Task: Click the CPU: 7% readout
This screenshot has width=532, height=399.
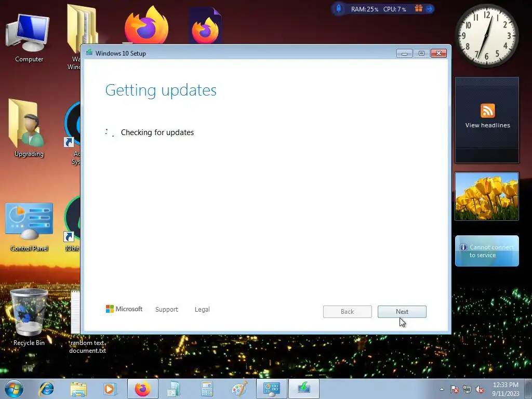Action: [x=394, y=9]
